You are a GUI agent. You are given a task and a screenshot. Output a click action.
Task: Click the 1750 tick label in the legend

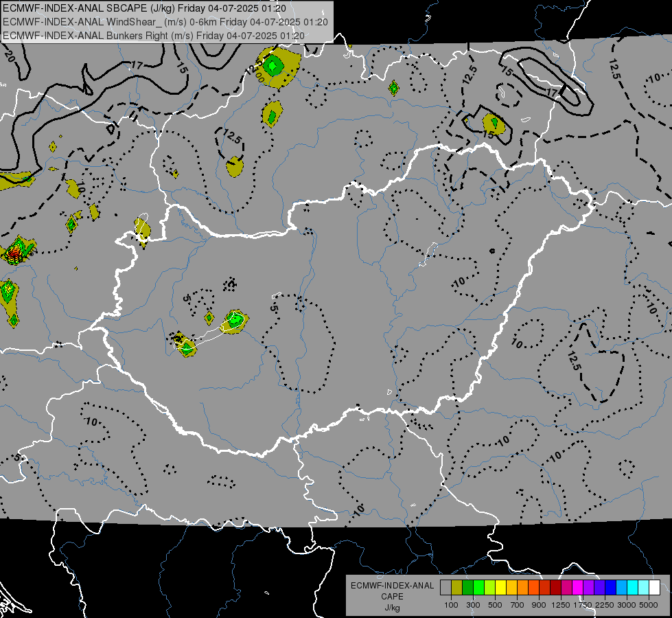(x=583, y=605)
